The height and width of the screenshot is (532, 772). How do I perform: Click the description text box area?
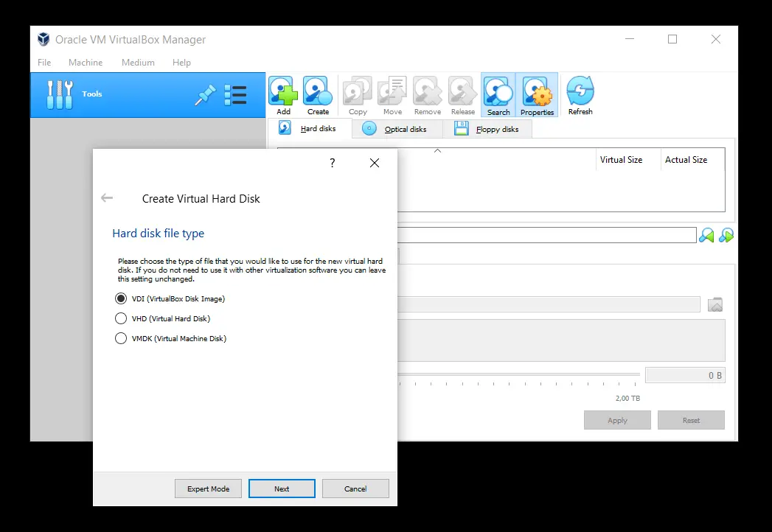click(x=561, y=340)
